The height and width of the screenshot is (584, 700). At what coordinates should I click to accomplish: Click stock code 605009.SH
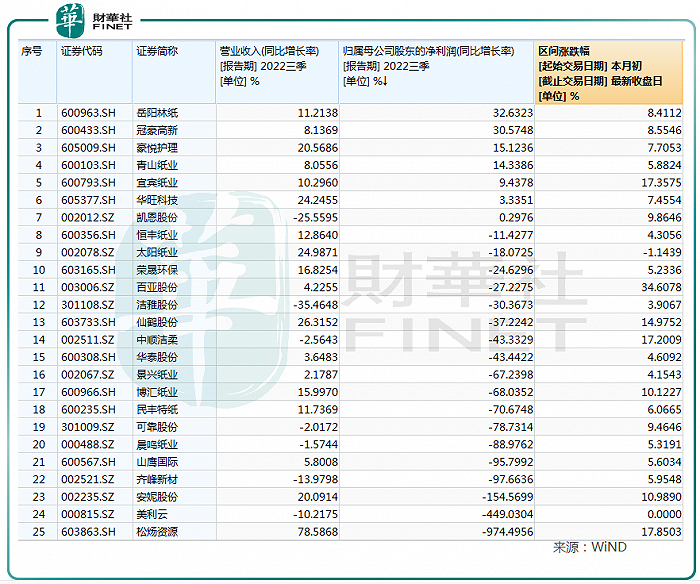[x=88, y=148]
